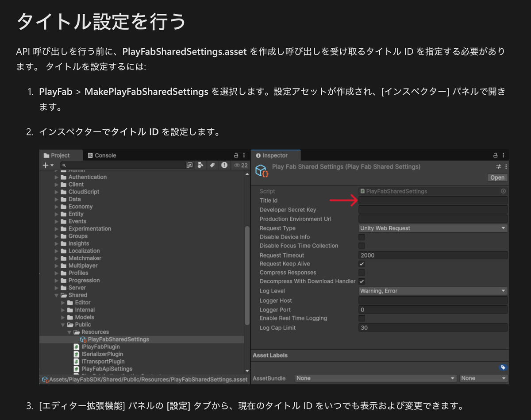Uncheck Decompress With Download Handler checkbox

point(362,281)
